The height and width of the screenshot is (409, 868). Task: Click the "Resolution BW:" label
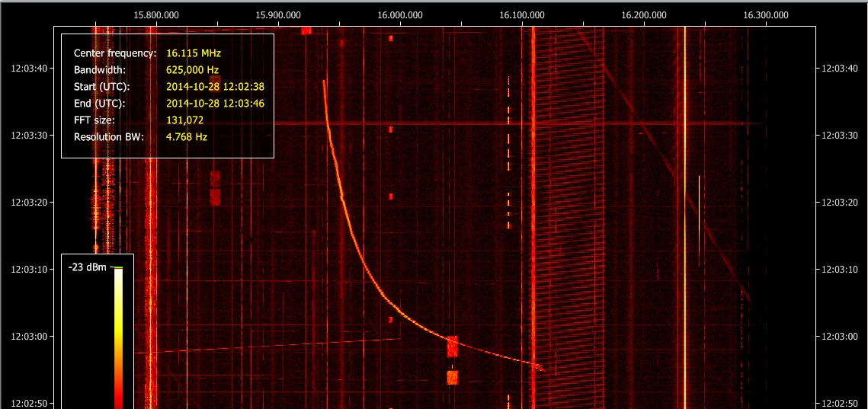point(108,136)
